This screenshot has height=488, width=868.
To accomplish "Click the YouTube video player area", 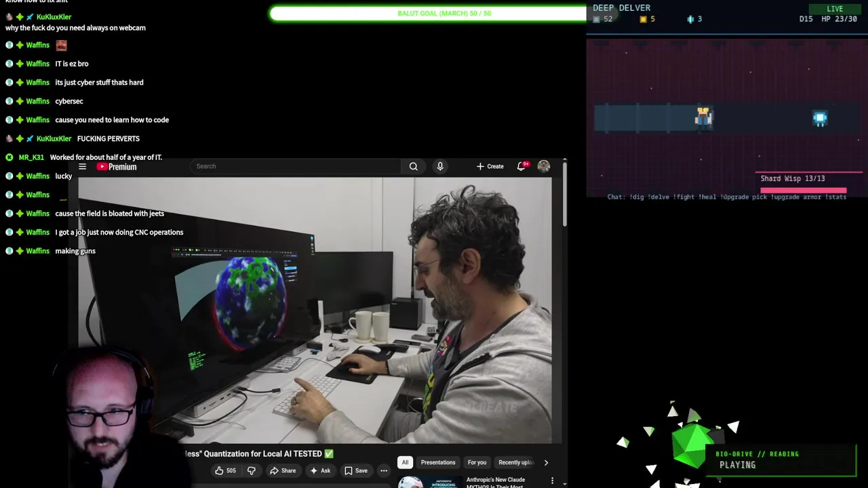I will (x=315, y=310).
